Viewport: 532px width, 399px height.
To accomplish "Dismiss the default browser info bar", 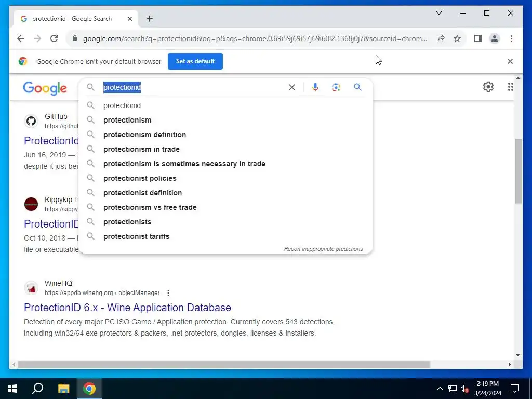I will (x=510, y=61).
